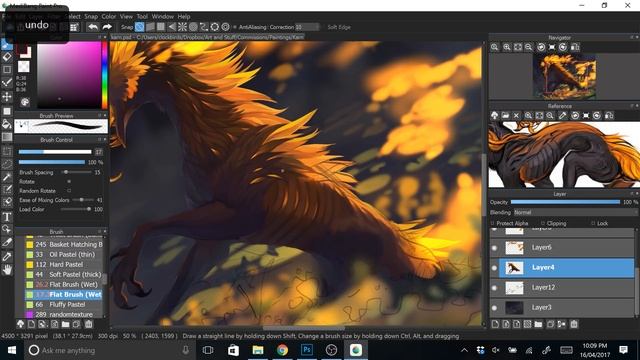Open Chrome from the Windows taskbar
The width and height of the screenshot is (640, 360).
(x=282, y=350)
